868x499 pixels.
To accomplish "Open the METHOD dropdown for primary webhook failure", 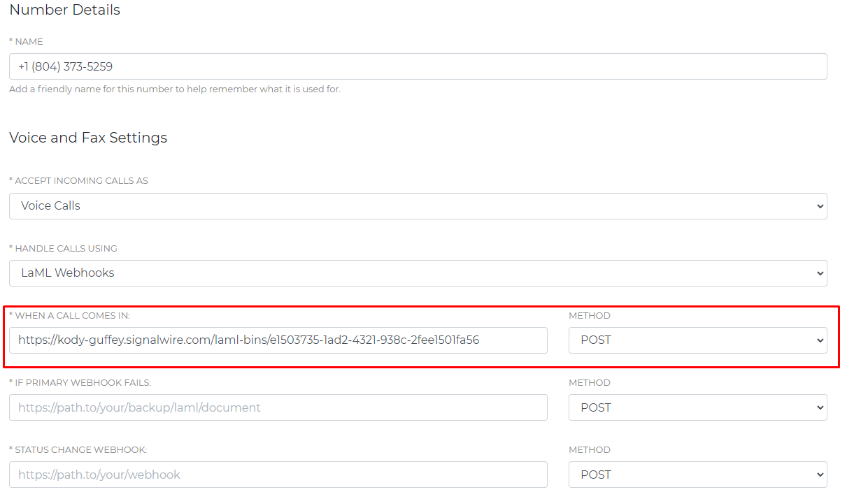I will tap(697, 407).
